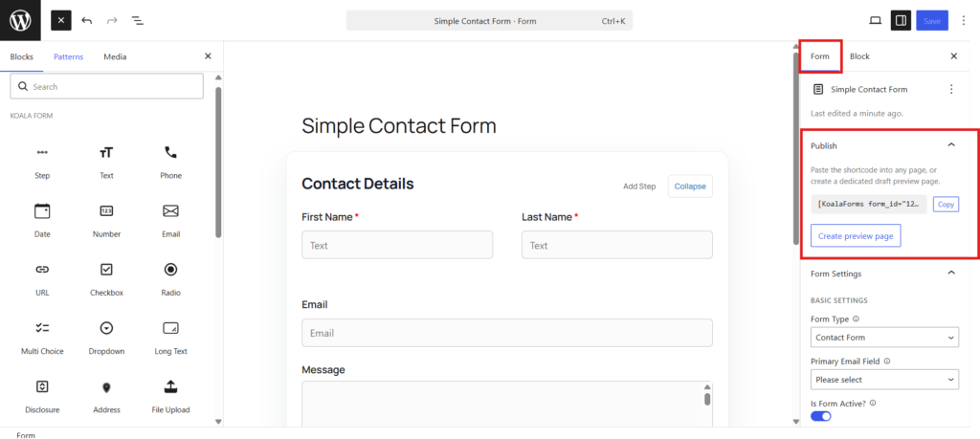Open the Form Type dropdown
The image size is (980, 439).
point(884,338)
